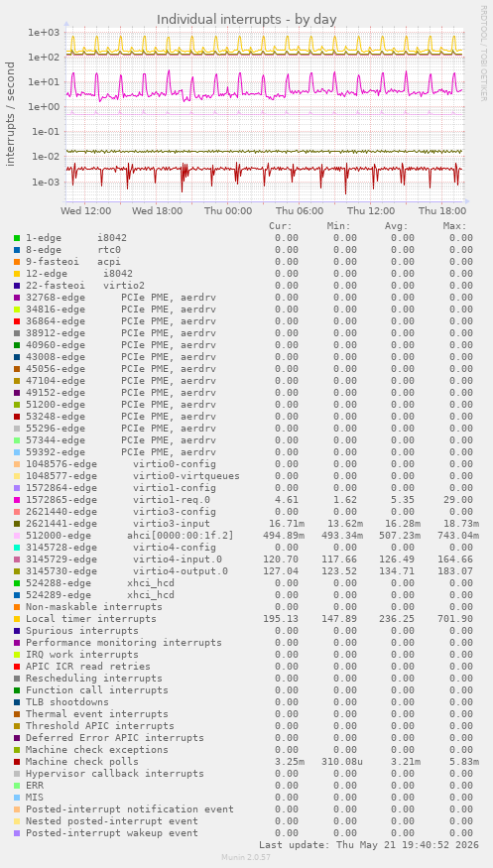Click the virtio3-input olive legend swatch
The image size is (493, 868).
(x=17, y=524)
